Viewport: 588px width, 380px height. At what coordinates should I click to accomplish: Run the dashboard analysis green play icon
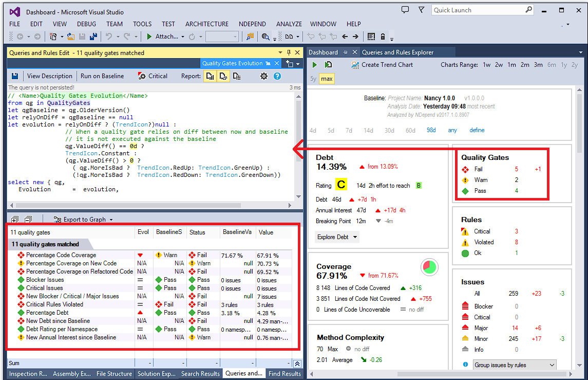coord(315,65)
